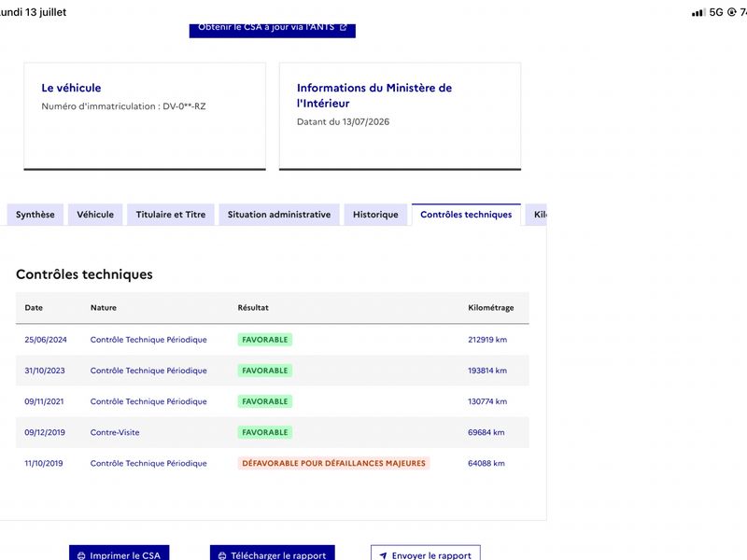Click mileage 64088 km
The image size is (747, 560).
pyautogui.click(x=486, y=463)
